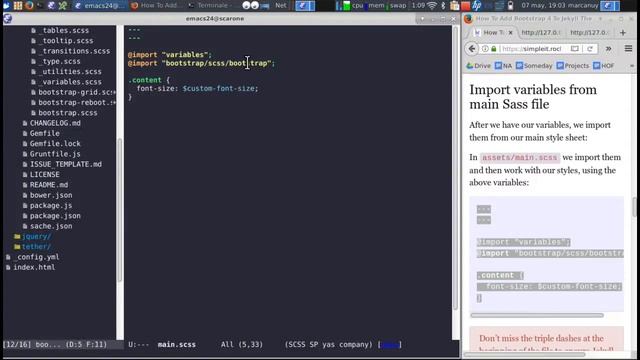Image resolution: width=640 pixels, height=360 pixels.
Task: Click the clock showing 07 may, 19:03
Action: click(544, 5)
